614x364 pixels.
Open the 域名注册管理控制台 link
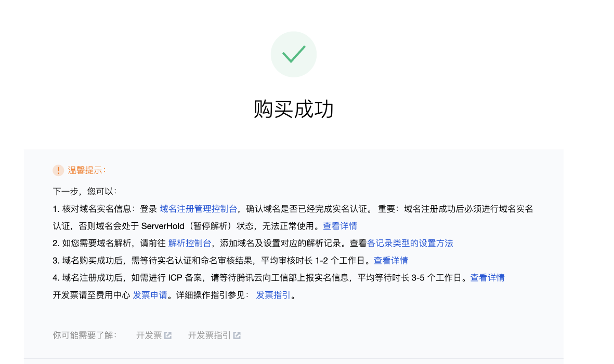pos(198,209)
